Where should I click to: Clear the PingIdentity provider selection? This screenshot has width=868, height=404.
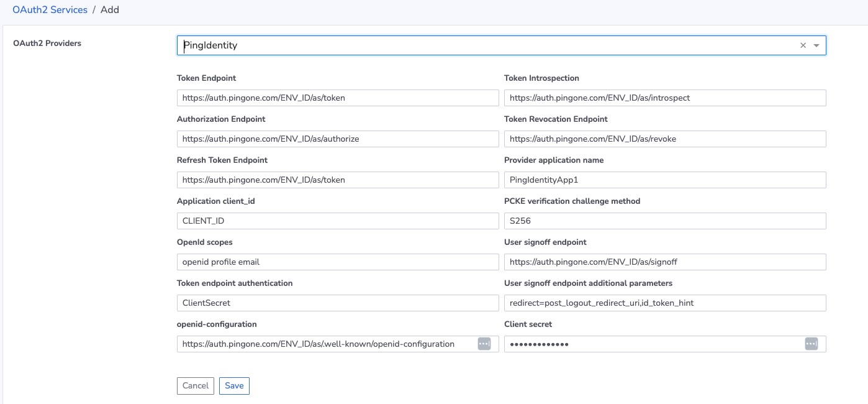(803, 45)
